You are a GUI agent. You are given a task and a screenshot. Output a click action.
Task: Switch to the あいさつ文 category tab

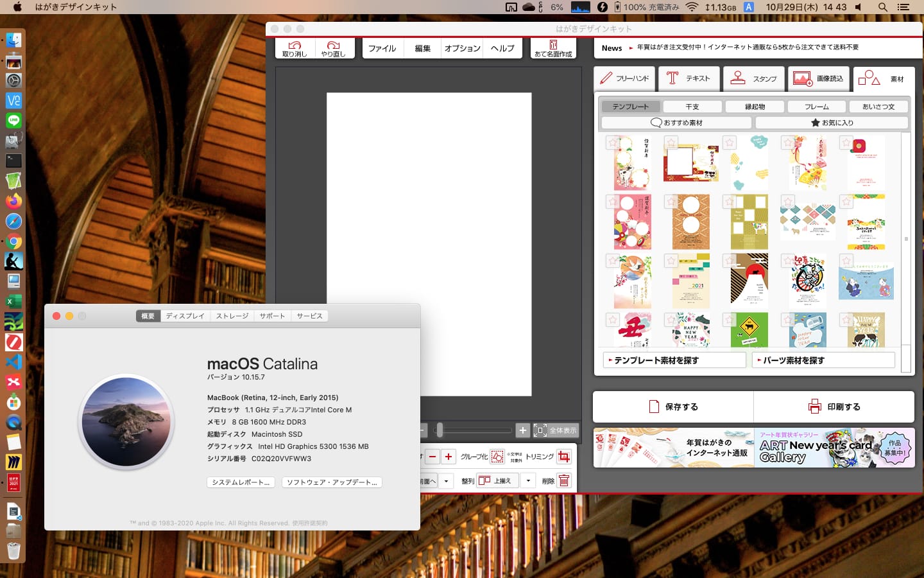[x=878, y=107]
